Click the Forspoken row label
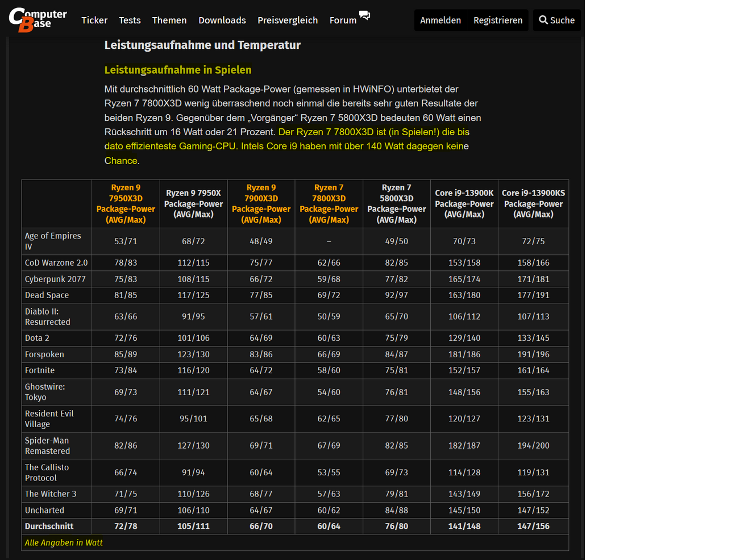The image size is (744, 560). tap(44, 354)
